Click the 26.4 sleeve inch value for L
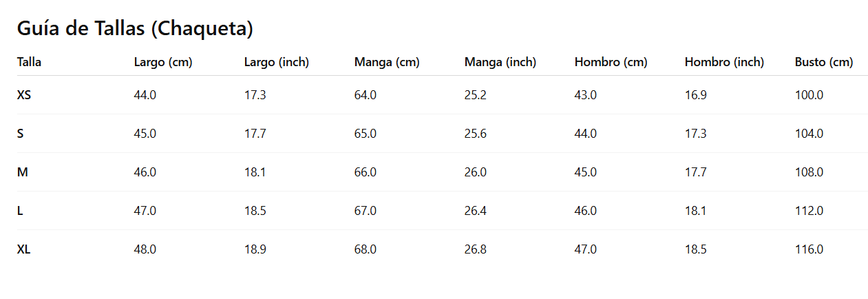This screenshot has width=868, height=299. 475,211
